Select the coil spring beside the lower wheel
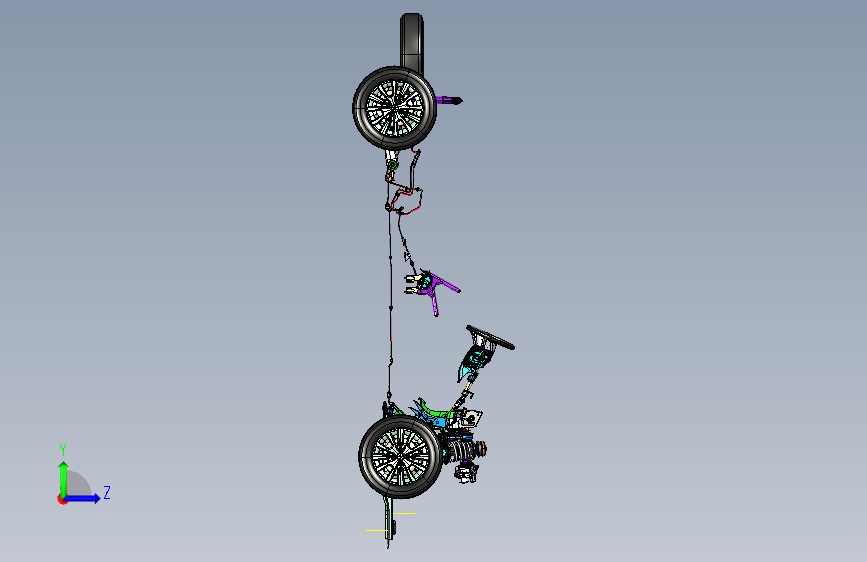The height and width of the screenshot is (562, 867). pyautogui.click(x=462, y=449)
